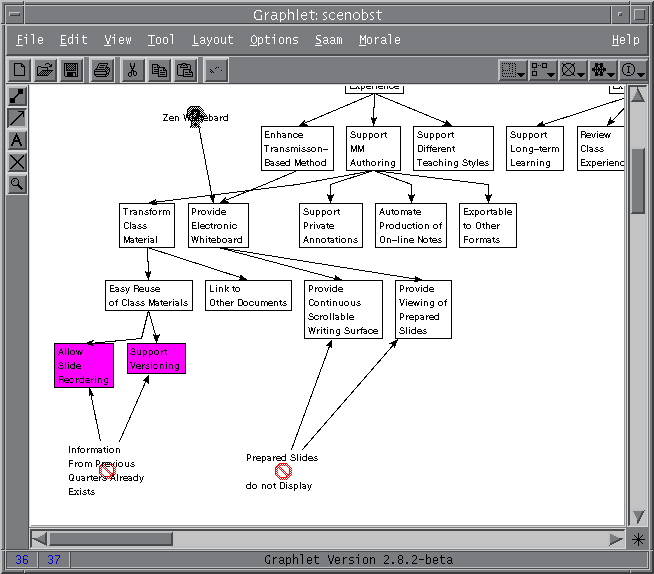The image size is (654, 574).
Task: Open the Layout menu
Action: click(x=212, y=40)
